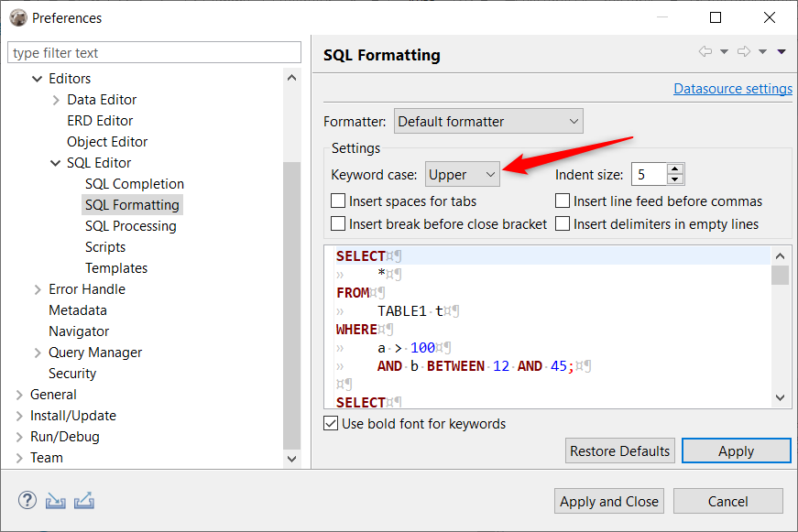Uncheck Use bold font for keywords
This screenshot has width=798, height=532.
(x=331, y=423)
